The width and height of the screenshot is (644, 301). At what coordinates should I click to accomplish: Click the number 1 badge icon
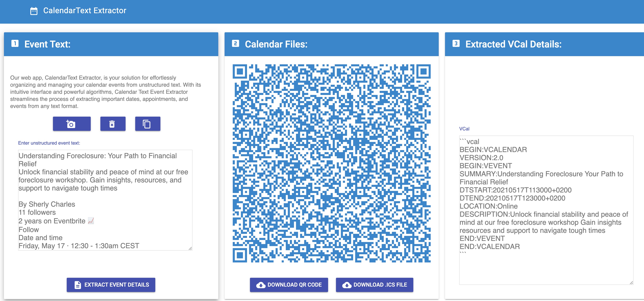tap(15, 44)
